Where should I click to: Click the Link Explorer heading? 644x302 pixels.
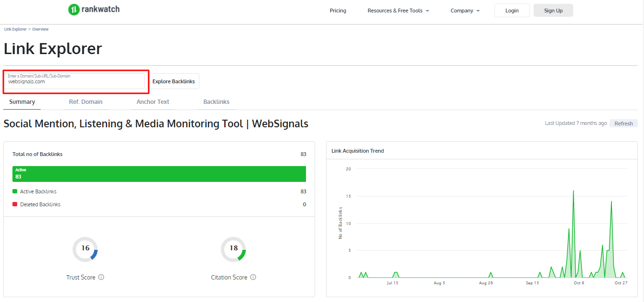point(53,49)
